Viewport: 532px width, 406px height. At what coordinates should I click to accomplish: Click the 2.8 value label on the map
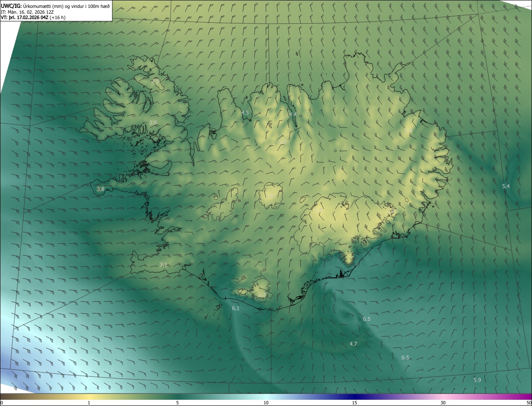coord(153,122)
